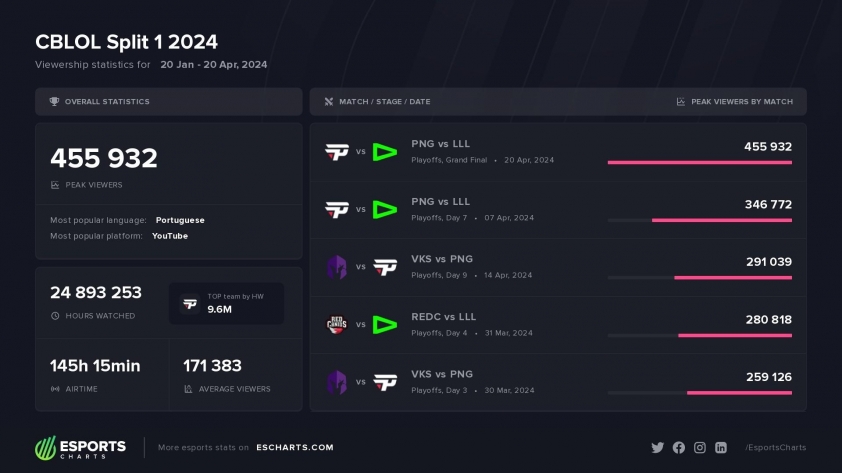Click the paiN logo in Top team box
This screenshot has width=842, height=473.
point(190,304)
